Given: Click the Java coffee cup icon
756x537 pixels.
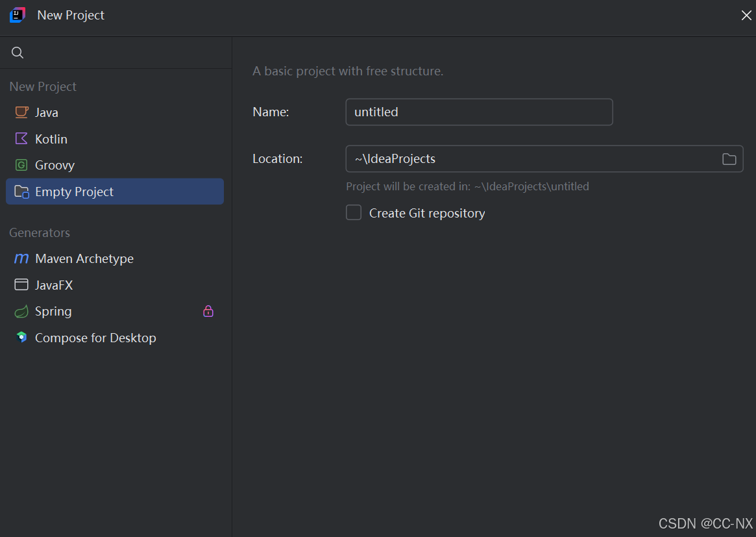Looking at the screenshot, I should pos(21,112).
